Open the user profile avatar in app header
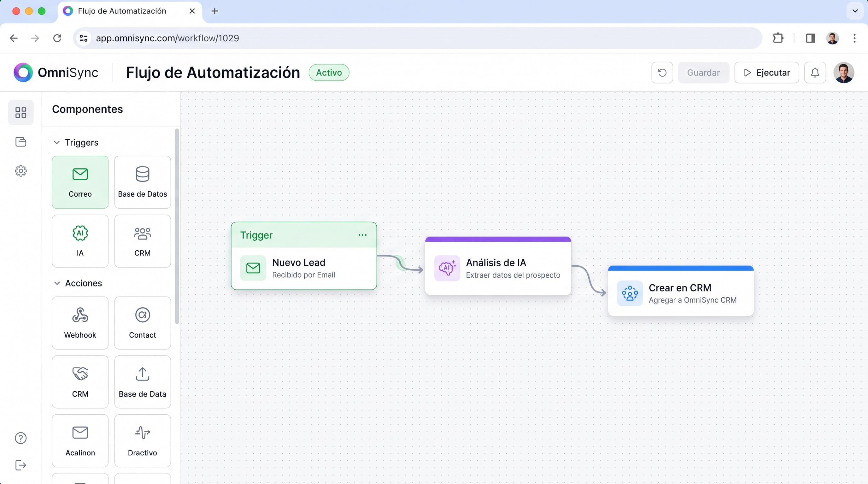The height and width of the screenshot is (484, 868). (x=844, y=72)
